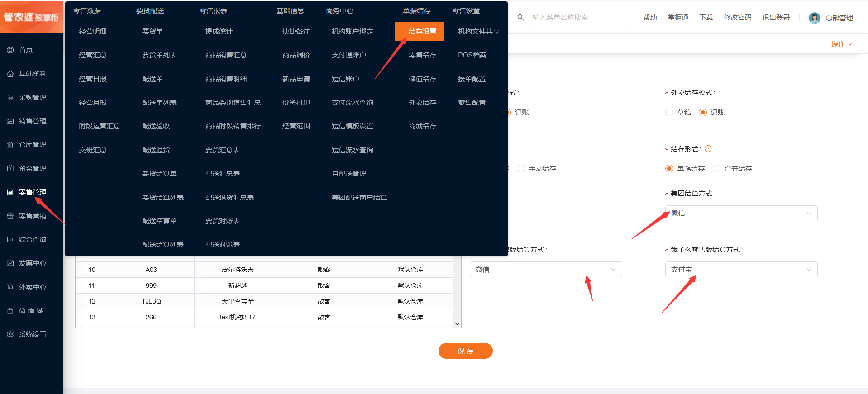Click table cell test机构3.17

[x=238, y=317]
